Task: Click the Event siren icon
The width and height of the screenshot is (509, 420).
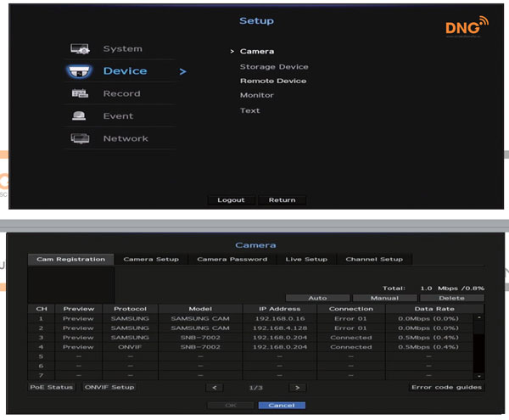Action: point(80,116)
